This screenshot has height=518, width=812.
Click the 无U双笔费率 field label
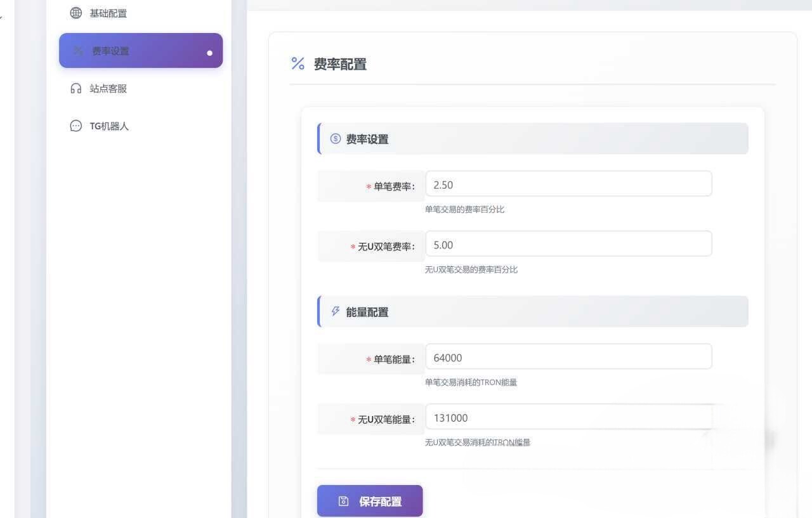pos(386,247)
